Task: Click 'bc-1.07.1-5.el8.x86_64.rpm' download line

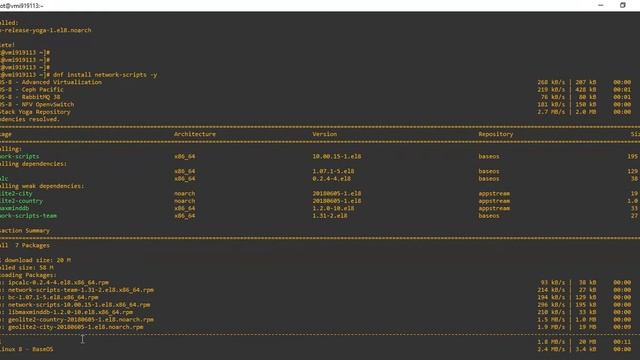Action: click(53, 297)
